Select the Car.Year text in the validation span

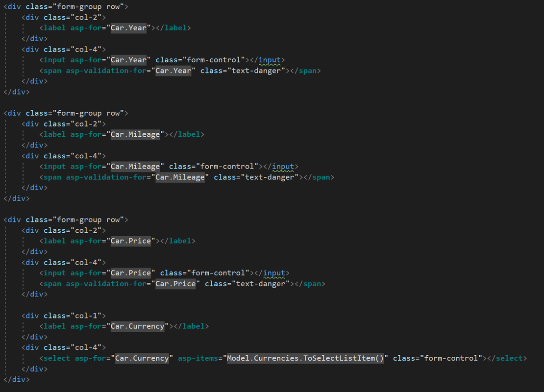click(173, 71)
